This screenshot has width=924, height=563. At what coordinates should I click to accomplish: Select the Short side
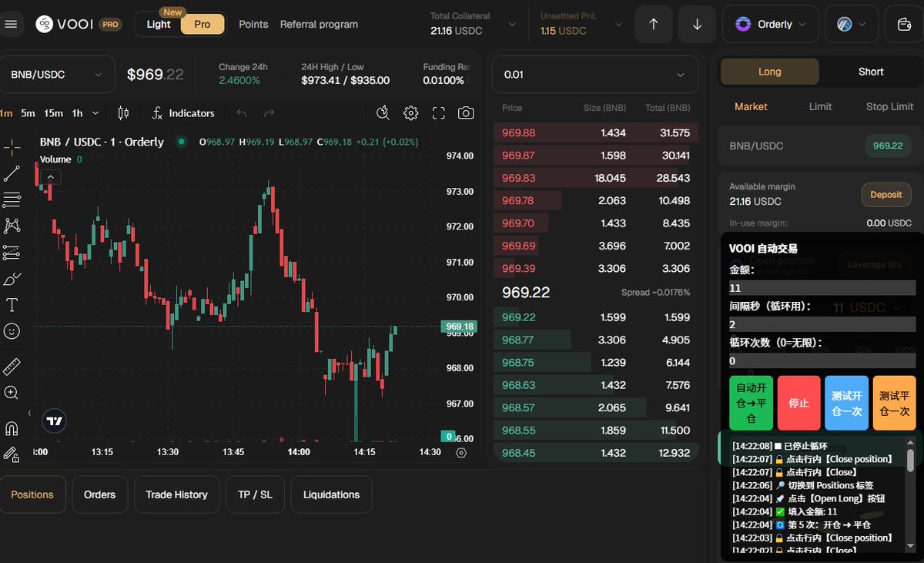[x=871, y=72]
